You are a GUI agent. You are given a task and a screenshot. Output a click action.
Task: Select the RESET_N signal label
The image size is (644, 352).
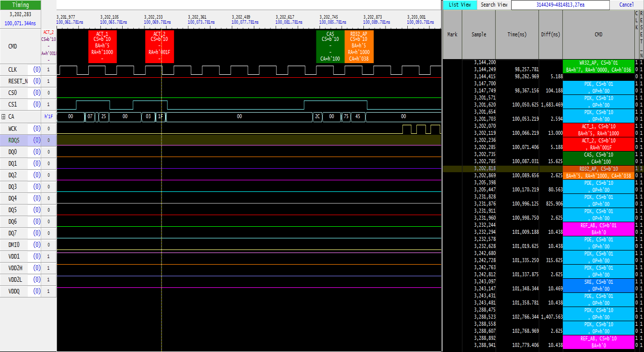[18, 81]
